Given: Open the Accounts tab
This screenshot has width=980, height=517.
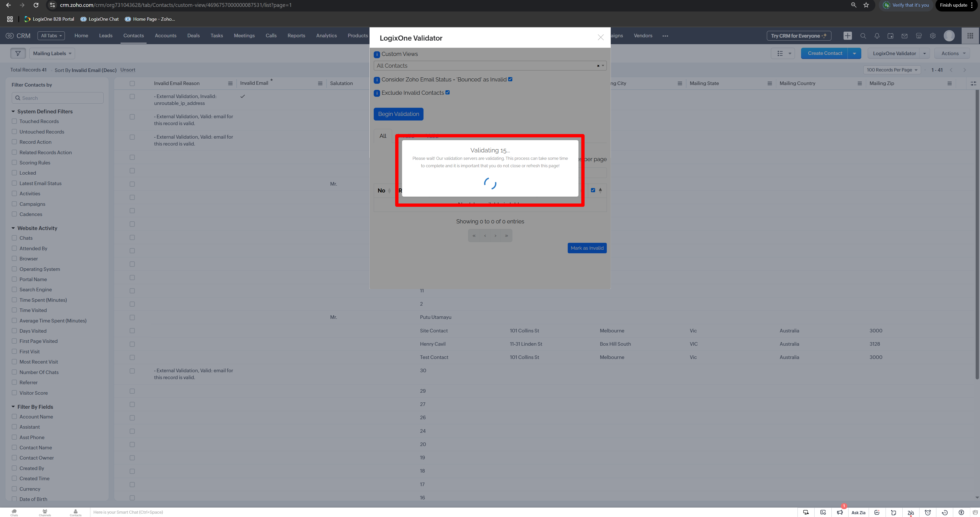Looking at the screenshot, I should pos(165,36).
